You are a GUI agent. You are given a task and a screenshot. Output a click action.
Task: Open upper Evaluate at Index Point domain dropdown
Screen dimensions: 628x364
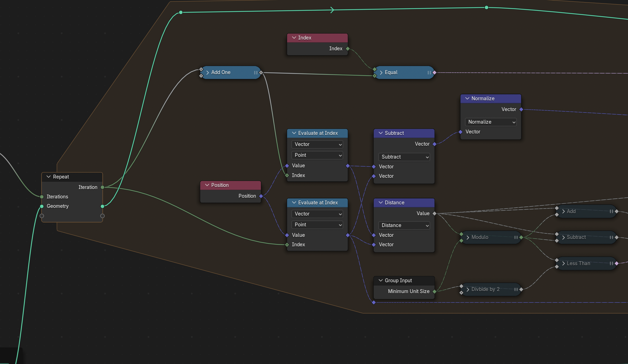(x=317, y=155)
